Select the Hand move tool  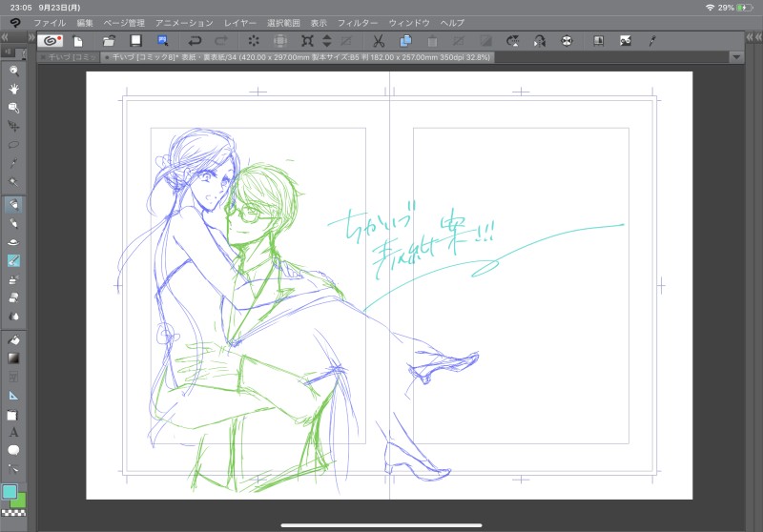[x=13, y=89]
